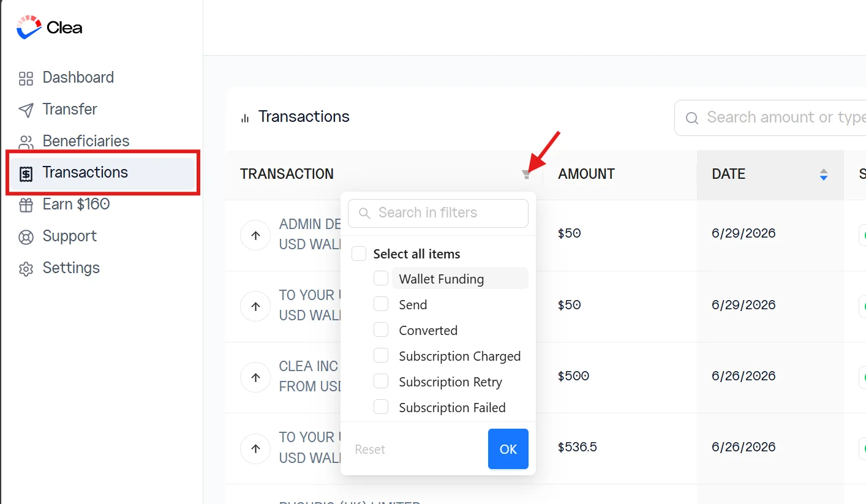Sort by the Date column arrows
866x504 pixels.
tap(823, 175)
